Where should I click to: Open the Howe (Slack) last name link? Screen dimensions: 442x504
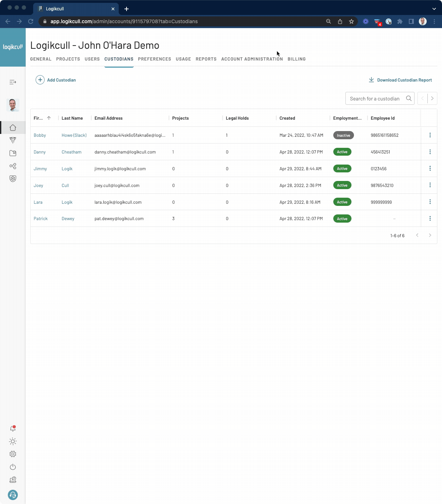point(74,135)
